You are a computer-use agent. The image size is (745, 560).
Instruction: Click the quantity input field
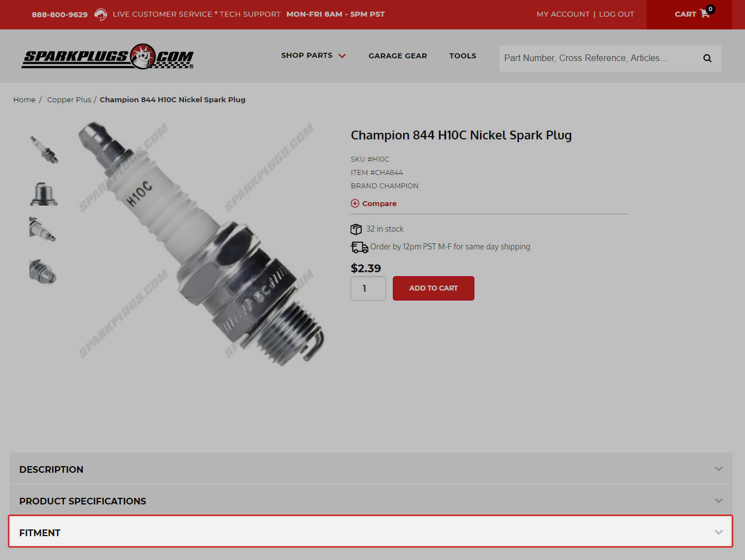point(368,288)
